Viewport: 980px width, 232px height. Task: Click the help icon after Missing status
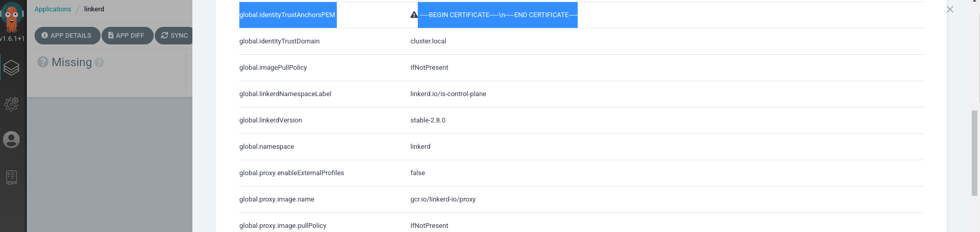pyautogui.click(x=100, y=63)
